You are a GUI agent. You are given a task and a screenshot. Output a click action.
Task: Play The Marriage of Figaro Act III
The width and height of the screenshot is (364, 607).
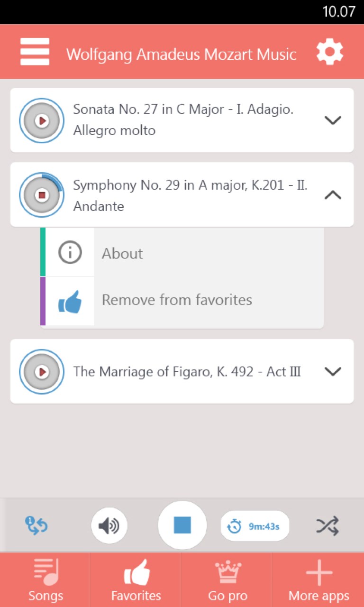[42, 372]
